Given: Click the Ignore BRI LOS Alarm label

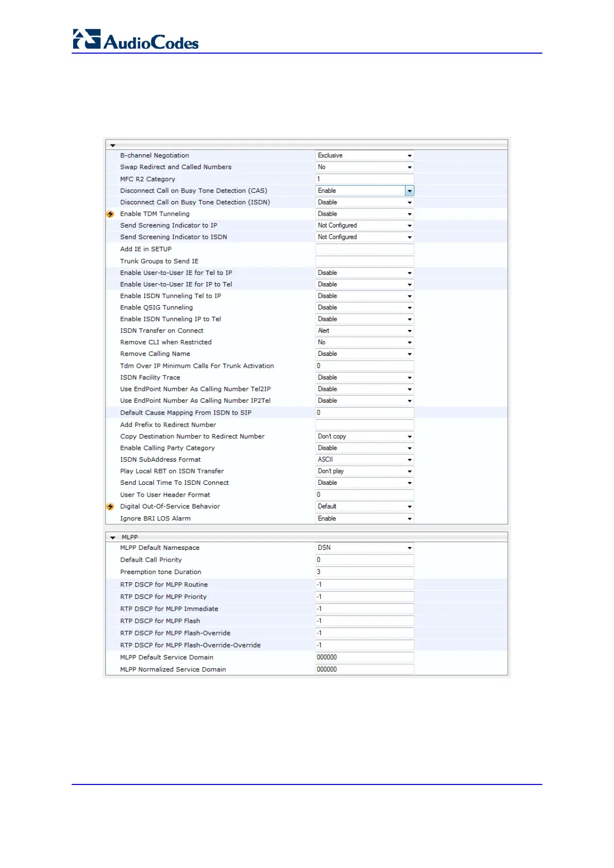Looking at the screenshot, I should click(x=155, y=518).
